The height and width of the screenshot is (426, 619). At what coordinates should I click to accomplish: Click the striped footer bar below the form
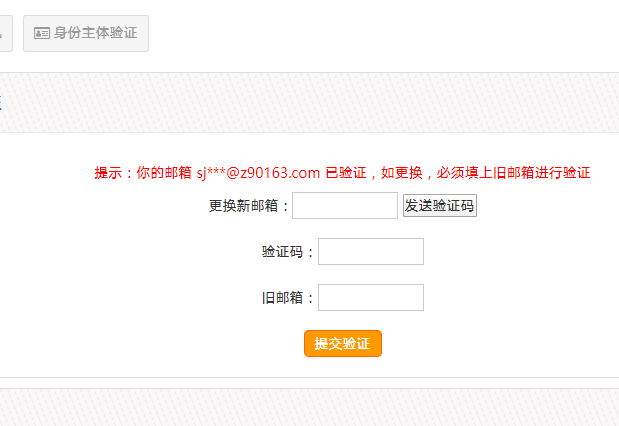point(300,407)
